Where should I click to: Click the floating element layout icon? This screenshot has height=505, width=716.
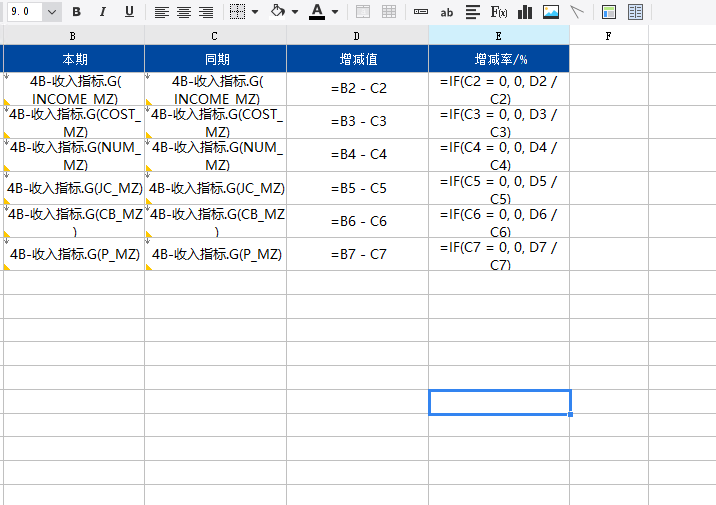pyautogui.click(x=609, y=12)
